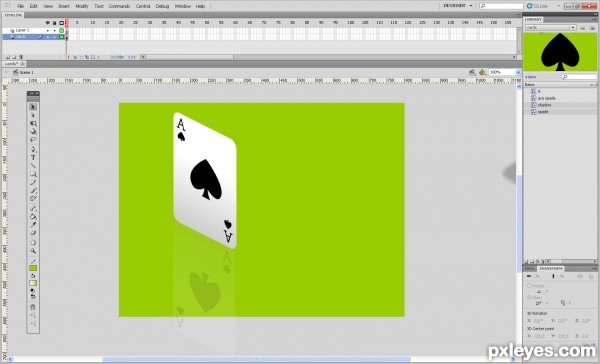Click the Library search field
Viewport: 600px width, 364px height.
(x=579, y=77)
